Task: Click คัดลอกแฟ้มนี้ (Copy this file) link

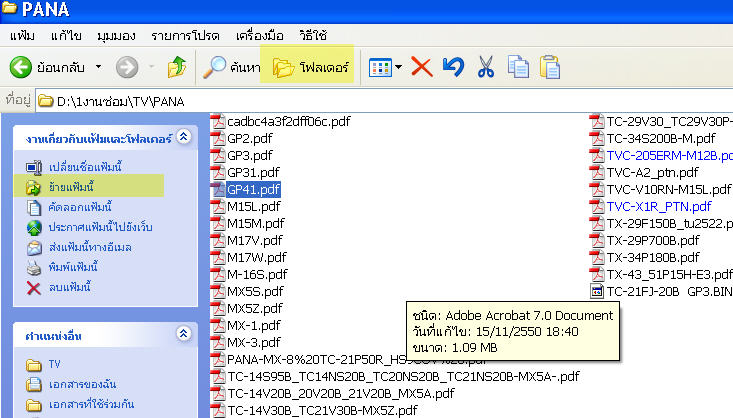Action: point(80,207)
